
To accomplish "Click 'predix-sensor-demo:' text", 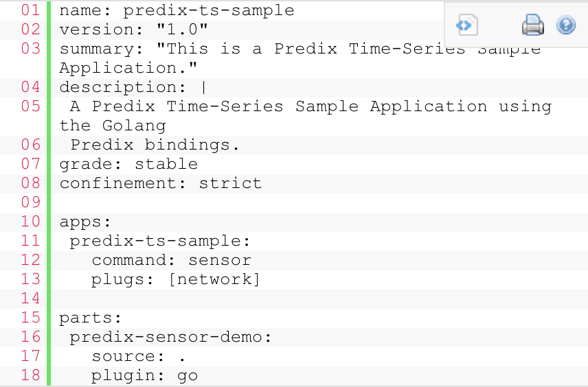I will coord(170,337).
